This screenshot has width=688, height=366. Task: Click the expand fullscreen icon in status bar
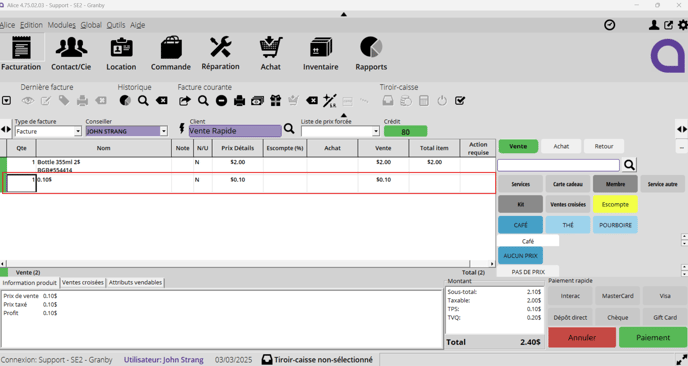click(x=681, y=359)
